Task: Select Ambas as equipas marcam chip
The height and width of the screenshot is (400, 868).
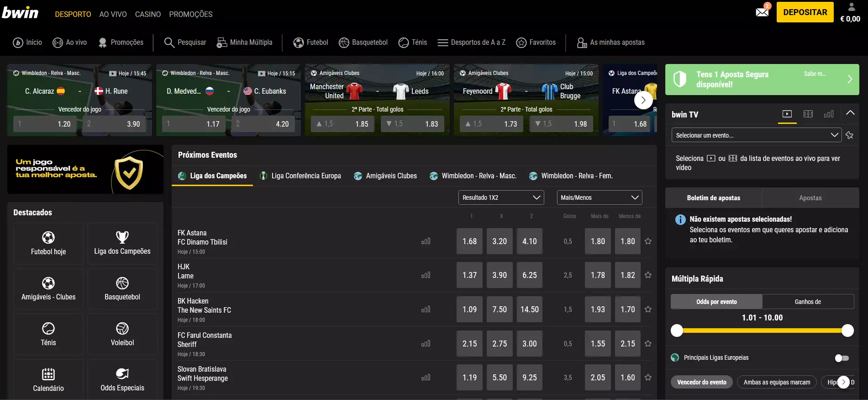Action: tap(777, 382)
